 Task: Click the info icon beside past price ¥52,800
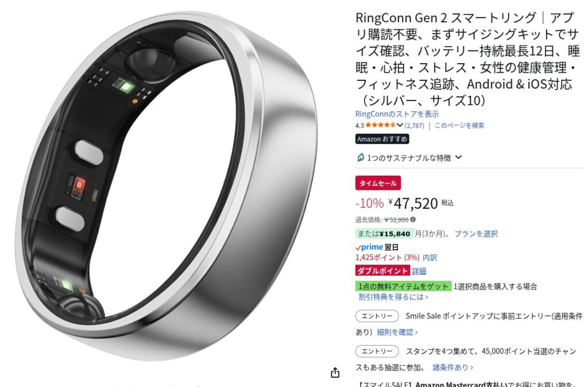(x=413, y=219)
